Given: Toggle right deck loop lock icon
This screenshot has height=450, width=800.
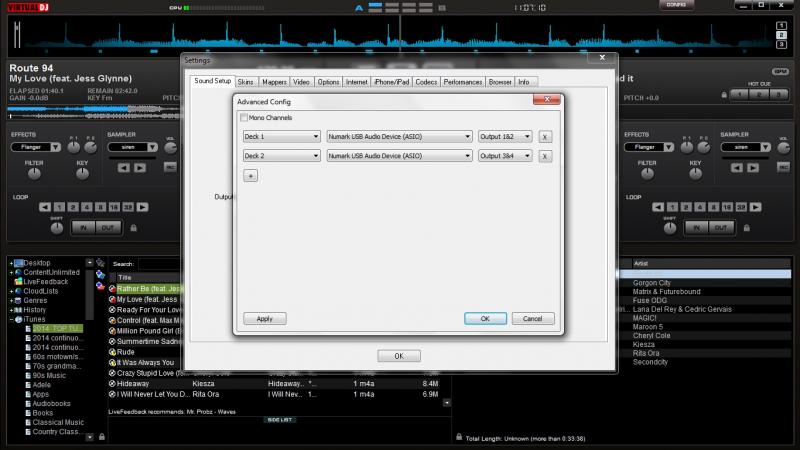Looking at the screenshot, I should pos(746,228).
